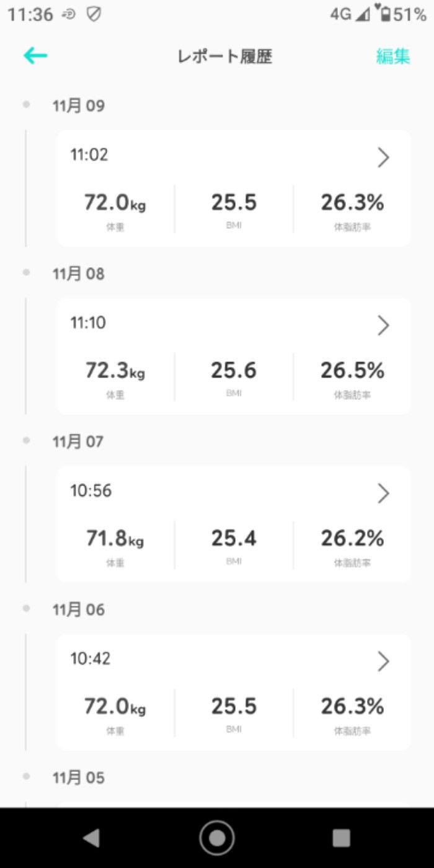Open the 11:10 report chevron
Viewport: 434px width, 868px height.
pos(383,325)
